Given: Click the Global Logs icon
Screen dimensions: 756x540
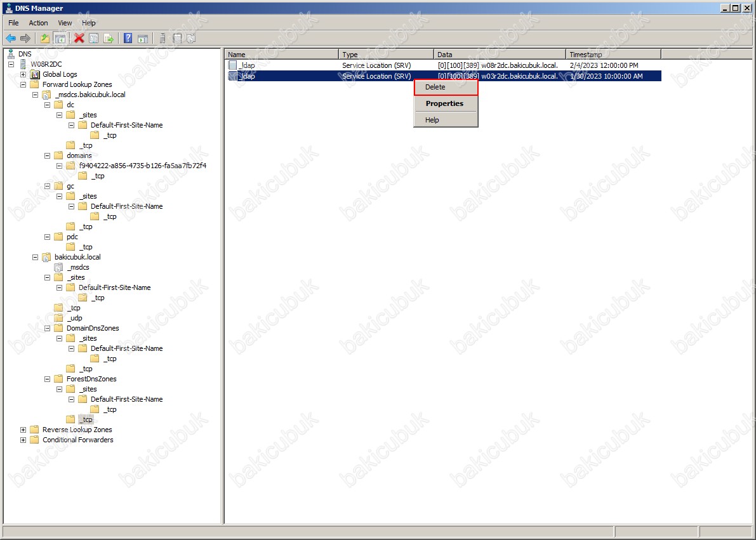Looking at the screenshot, I should click(x=35, y=74).
